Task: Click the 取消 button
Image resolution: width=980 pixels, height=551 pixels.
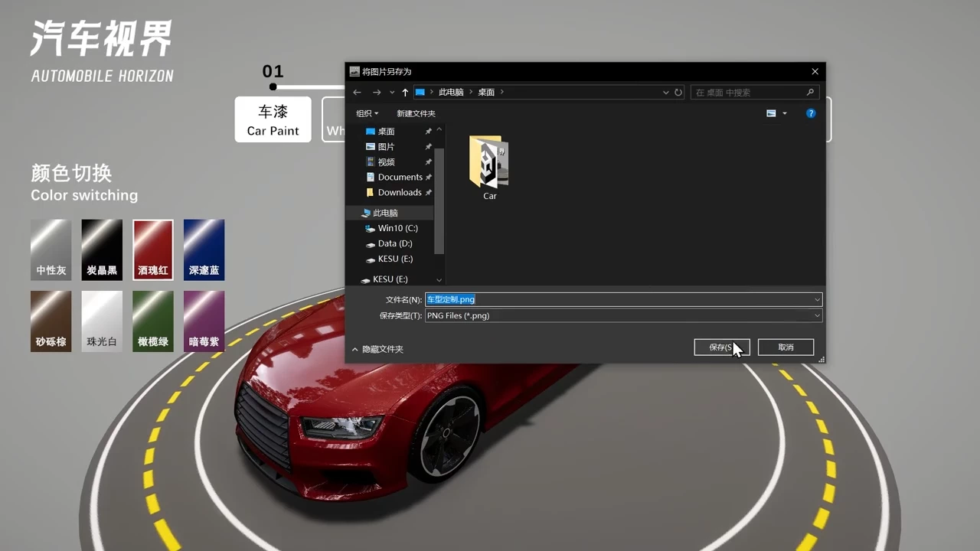Action: 786,347
